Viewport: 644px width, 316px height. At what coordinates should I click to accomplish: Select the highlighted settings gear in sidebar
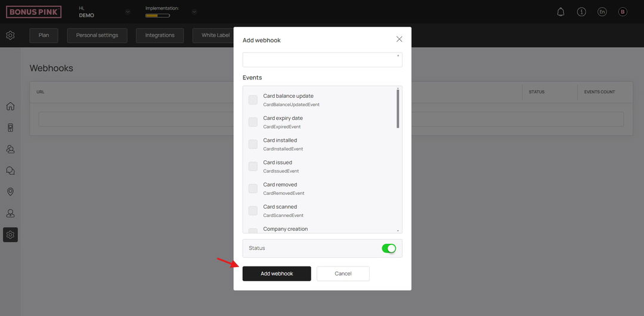pos(10,235)
